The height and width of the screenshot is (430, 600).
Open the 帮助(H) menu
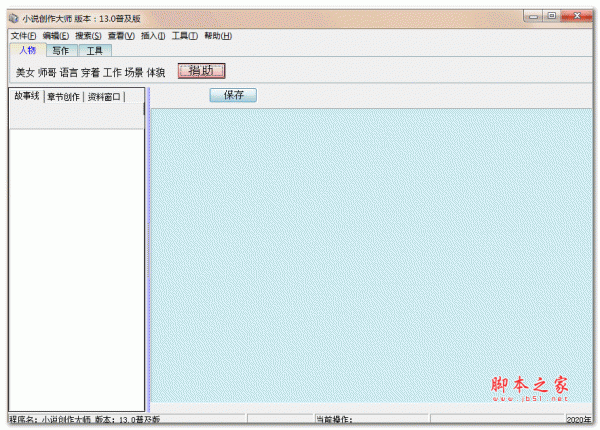click(x=218, y=36)
